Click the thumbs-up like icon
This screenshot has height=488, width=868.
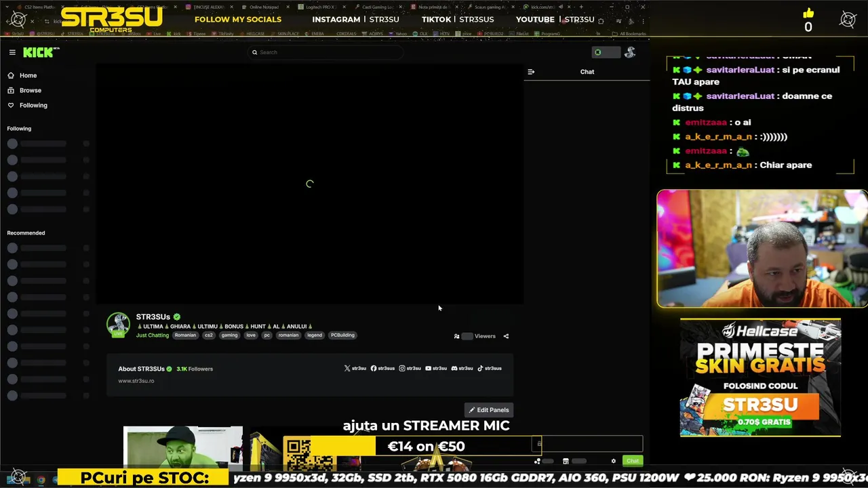pos(808,14)
